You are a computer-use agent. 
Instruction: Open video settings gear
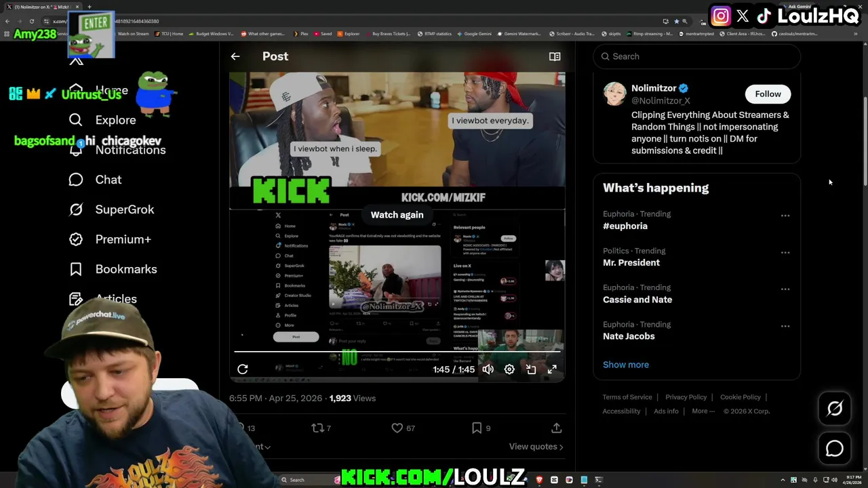pos(509,369)
